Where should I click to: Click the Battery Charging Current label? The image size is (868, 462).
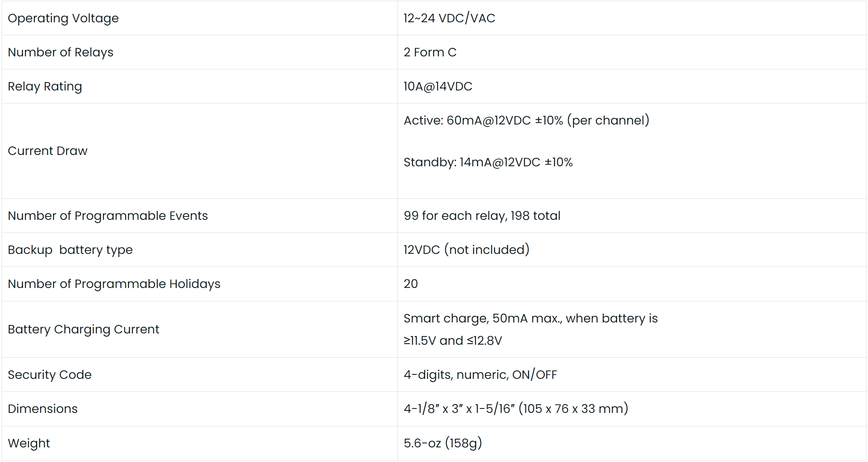pos(83,329)
